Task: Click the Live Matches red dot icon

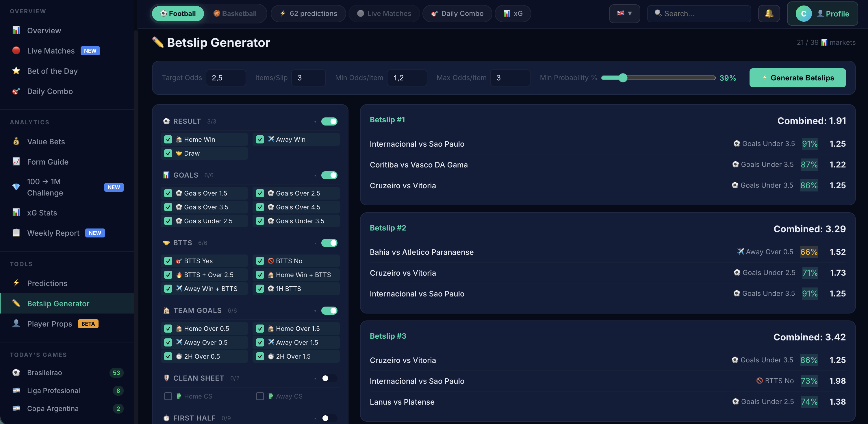Action: pyautogui.click(x=16, y=51)
